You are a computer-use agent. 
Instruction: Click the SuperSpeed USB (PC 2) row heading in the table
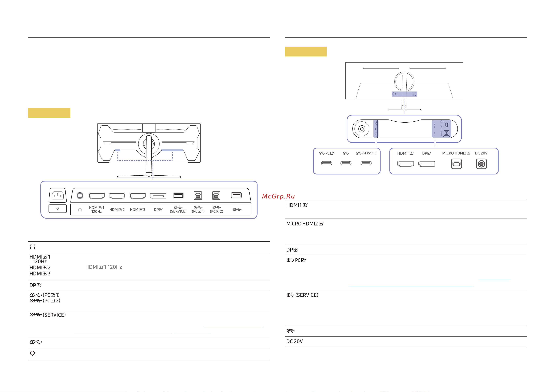click(45, 301)
